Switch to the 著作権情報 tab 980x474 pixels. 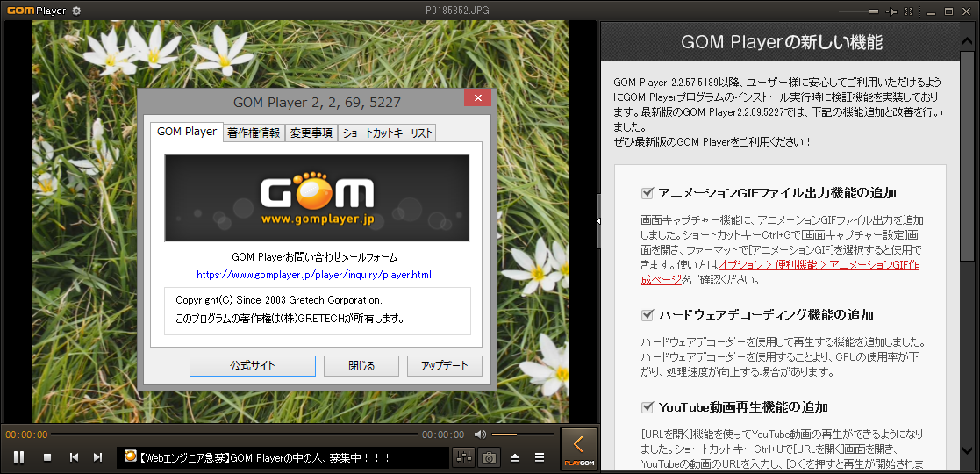click(x=254, y=133)
